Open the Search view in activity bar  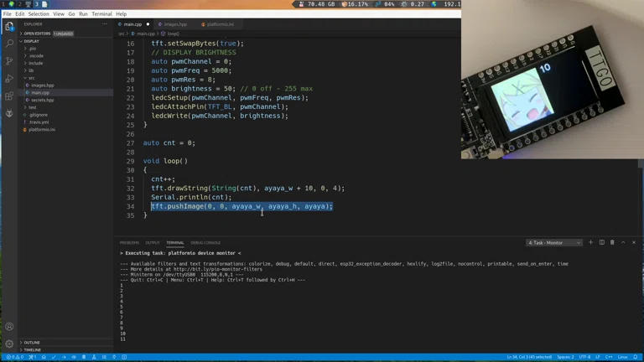[9, 44]
